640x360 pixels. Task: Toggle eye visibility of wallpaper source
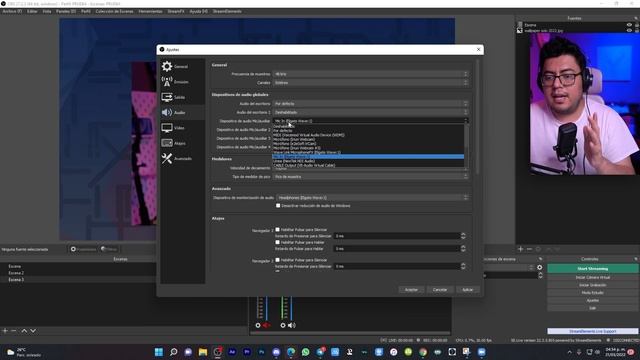[629, 30]
